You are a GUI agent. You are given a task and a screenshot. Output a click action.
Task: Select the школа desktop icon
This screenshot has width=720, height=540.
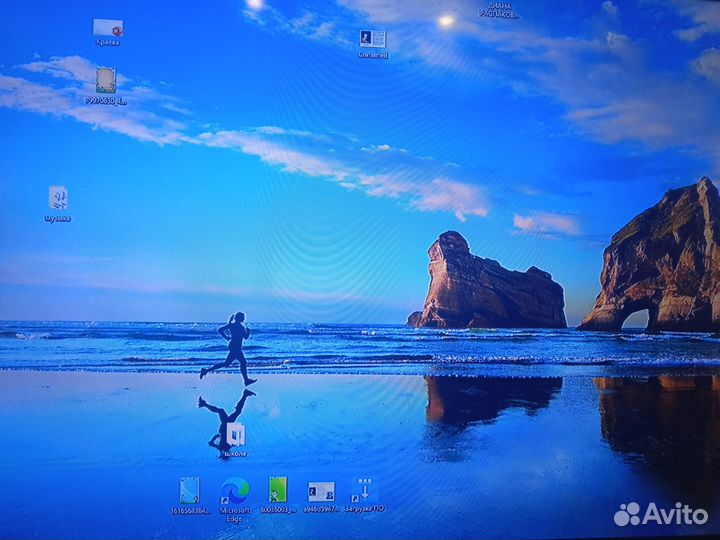pos(236,433)
